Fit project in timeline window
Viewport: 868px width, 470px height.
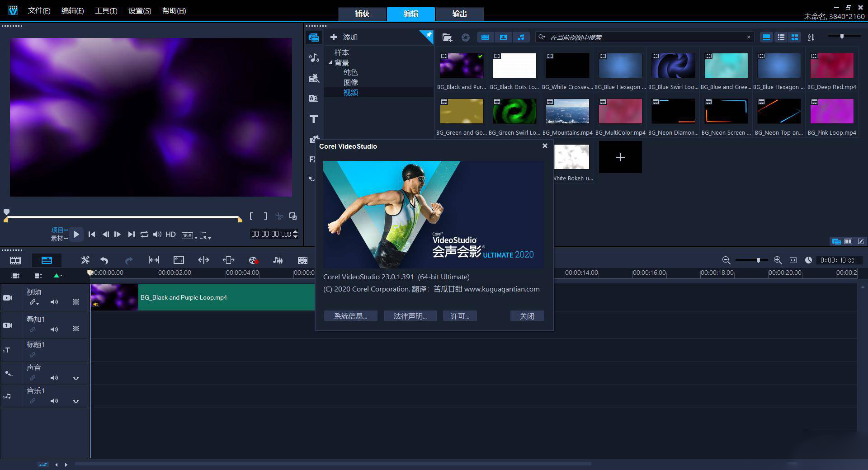point(793,260)
